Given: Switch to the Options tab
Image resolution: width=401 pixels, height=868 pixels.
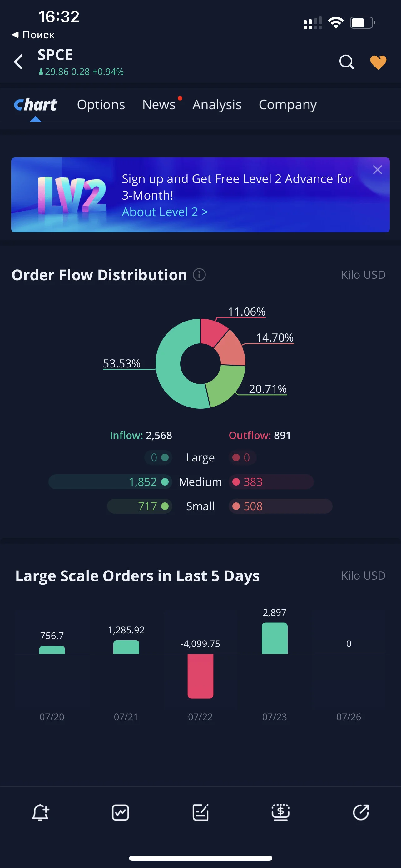Looking at the screenshot, I should coord(101,105).
